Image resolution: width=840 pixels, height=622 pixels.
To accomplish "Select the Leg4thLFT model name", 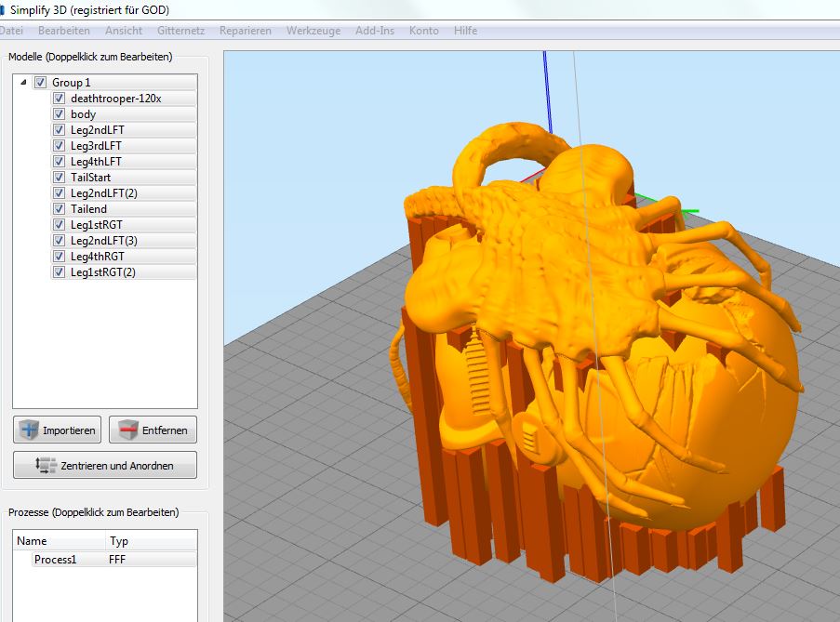I will [96, 162].
